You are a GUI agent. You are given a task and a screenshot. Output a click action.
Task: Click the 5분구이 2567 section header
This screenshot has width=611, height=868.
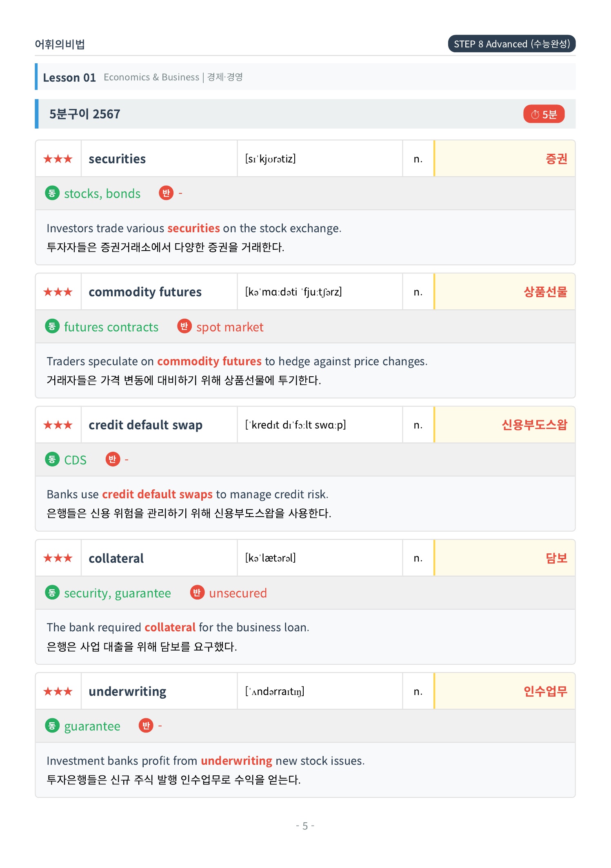click(305, 114)
